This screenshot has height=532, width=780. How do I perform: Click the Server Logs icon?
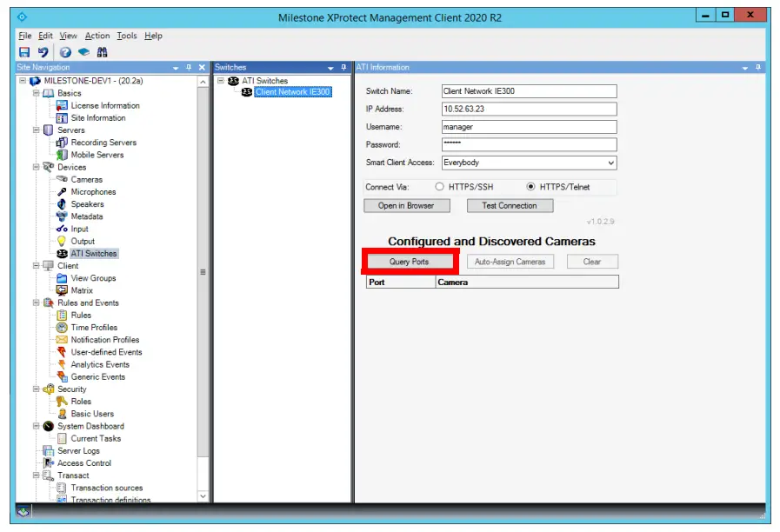point(48,450)
